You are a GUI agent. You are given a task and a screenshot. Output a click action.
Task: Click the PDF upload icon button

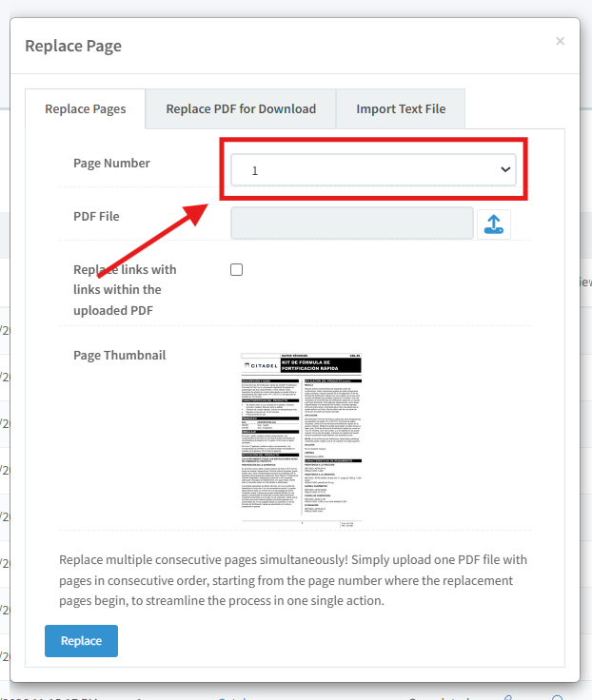(493, 224)
